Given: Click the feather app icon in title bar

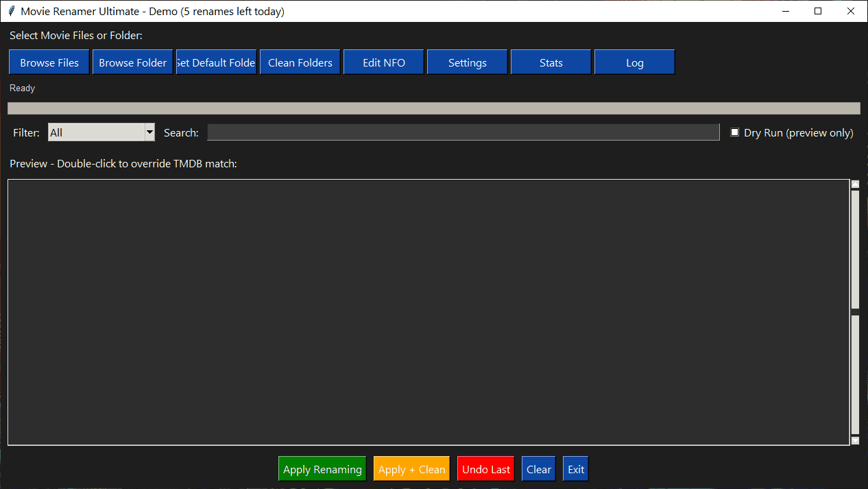Looking at the screenshot, I should [x=11, y=11].
